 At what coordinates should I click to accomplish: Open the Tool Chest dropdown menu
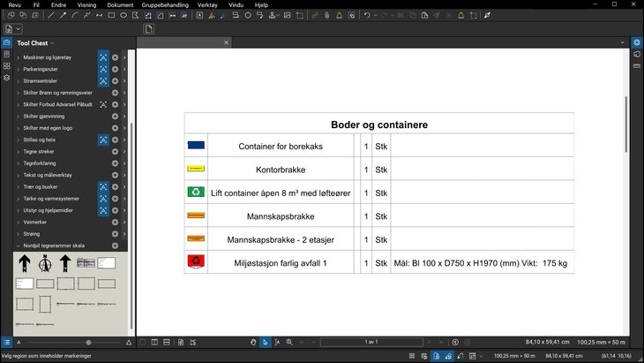[52, 43]
